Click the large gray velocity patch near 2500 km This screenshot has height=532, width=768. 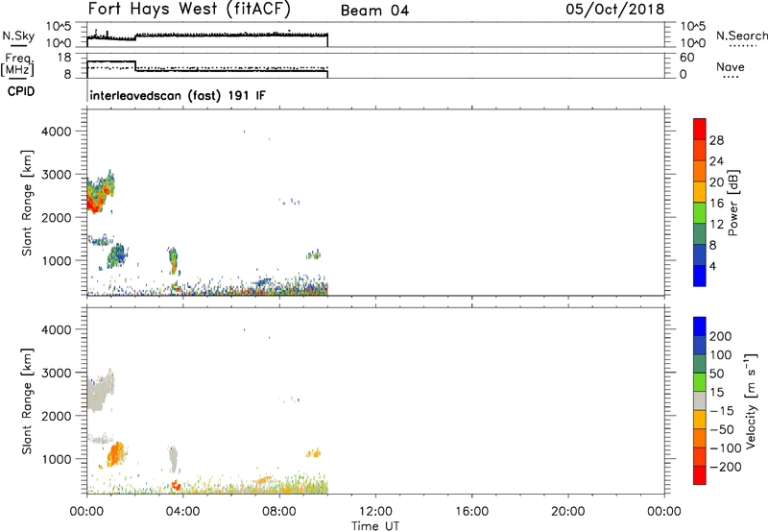click(x=100, y=392)
